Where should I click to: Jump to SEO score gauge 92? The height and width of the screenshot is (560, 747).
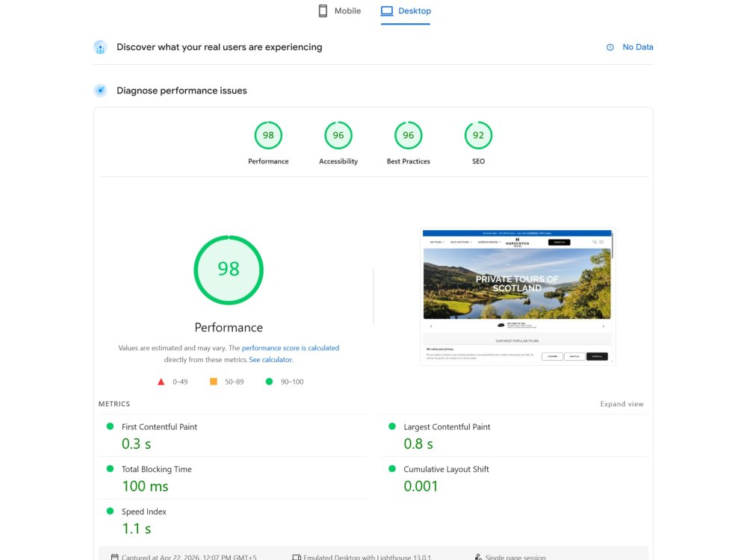(x=478, y=135)
